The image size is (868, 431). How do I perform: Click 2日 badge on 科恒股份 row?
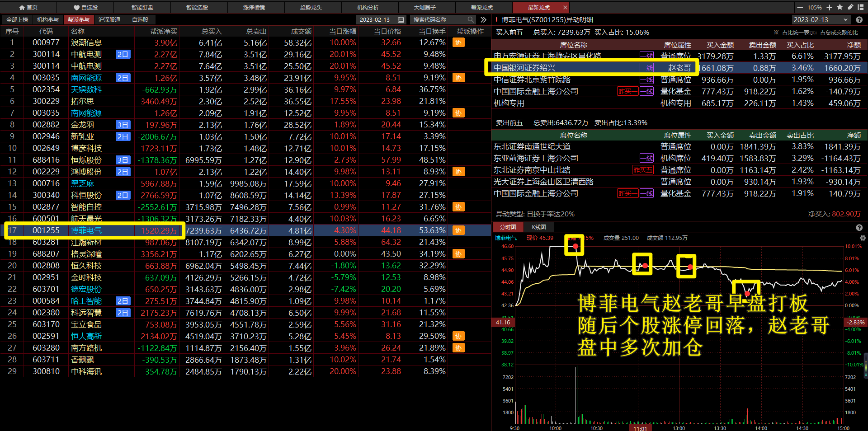(123, 195)
